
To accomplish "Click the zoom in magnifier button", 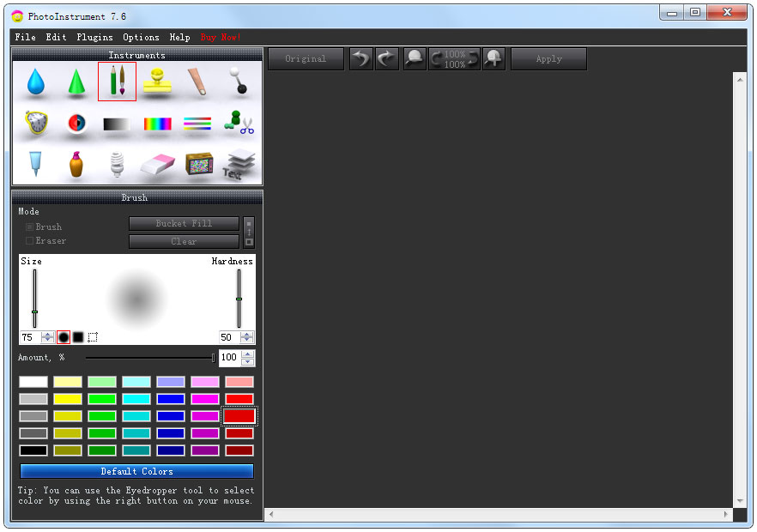I will click(x=494, y=59).
